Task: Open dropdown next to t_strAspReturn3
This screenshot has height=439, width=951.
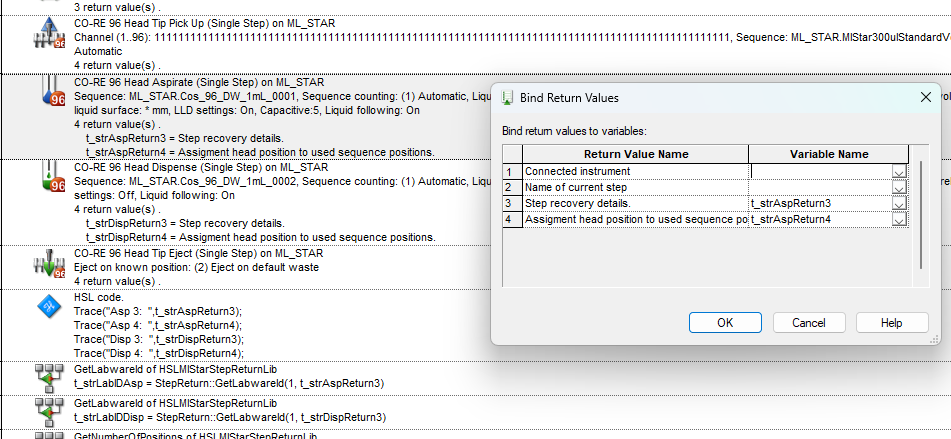Action: tap(899, 204)
